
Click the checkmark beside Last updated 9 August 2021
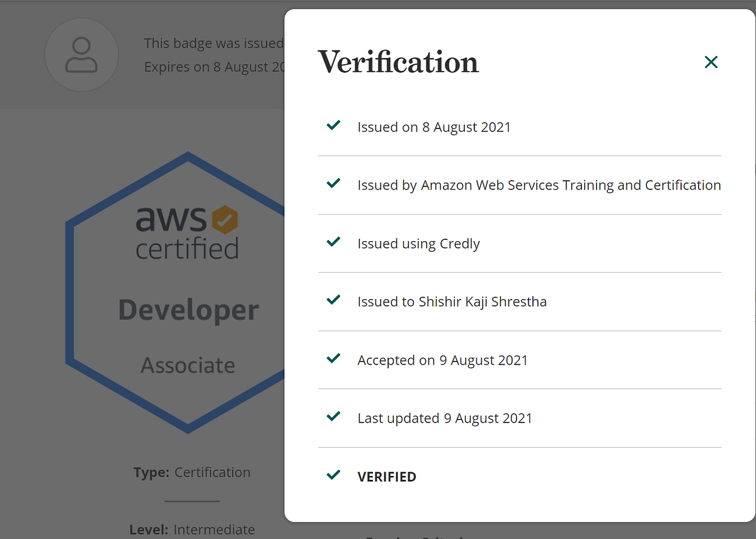334,417
